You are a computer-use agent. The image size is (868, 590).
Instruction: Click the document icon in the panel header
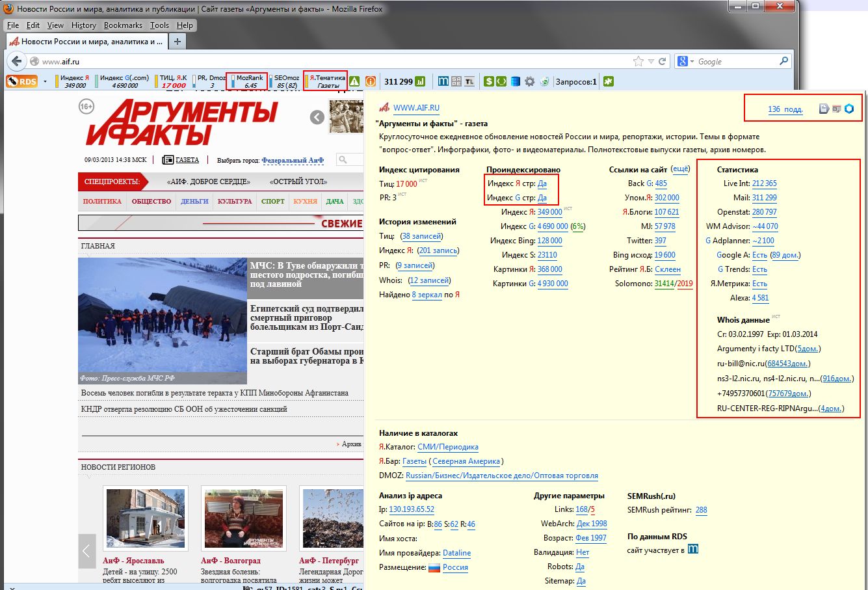[824, 109]
